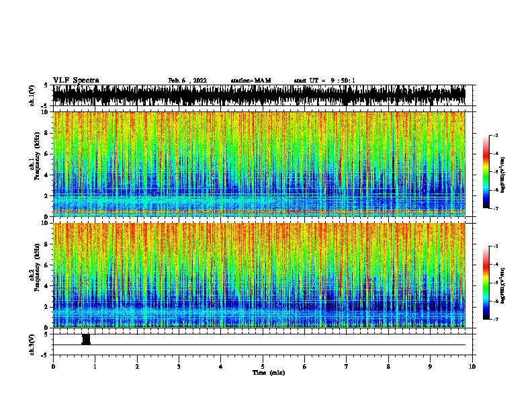Click the 'ch.3(V)' axis label
This screenshot has height=411, width=532.
pyautogui.click(x=32, y=345)
